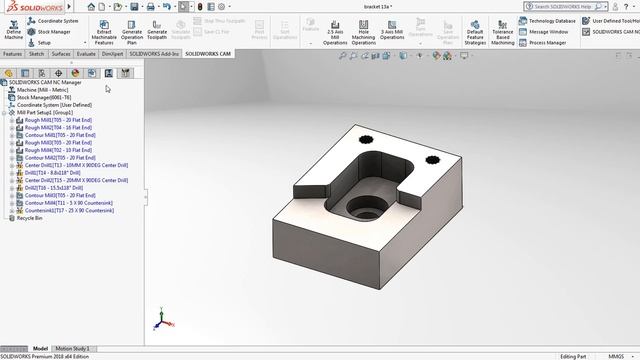Select the Motion Study 1 tab
640x360 pixels.
[x=72, y=349]
